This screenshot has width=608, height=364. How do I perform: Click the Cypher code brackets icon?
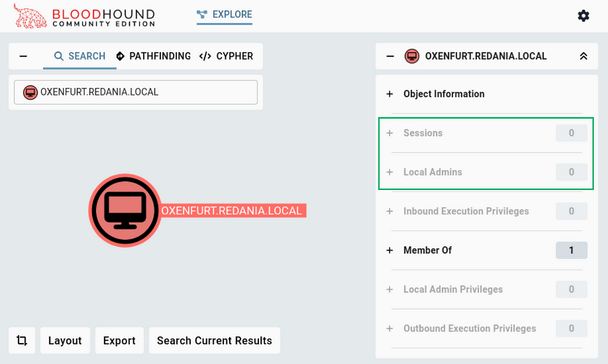(205, 56)
